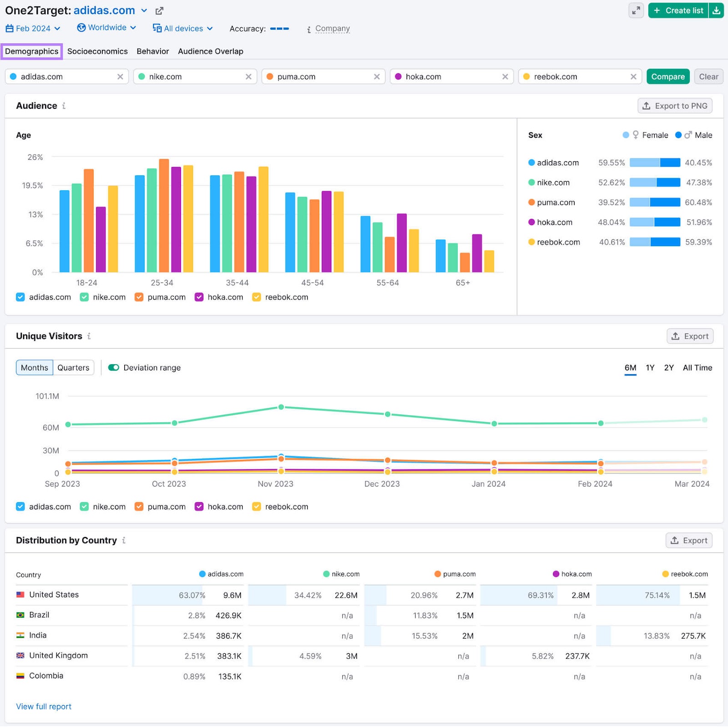Open the View full report link
Viewport: 728px width, 727px height.
pyautogui.click(x=43, y=706)
